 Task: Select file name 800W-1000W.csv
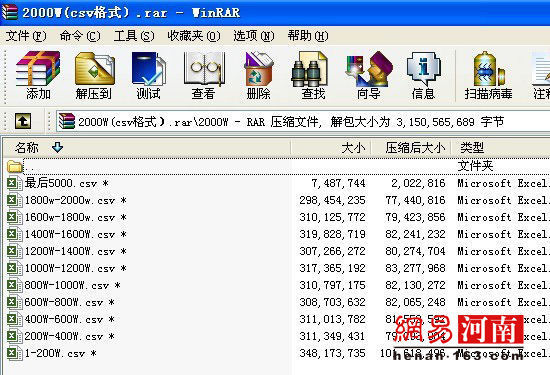(73, 285)
